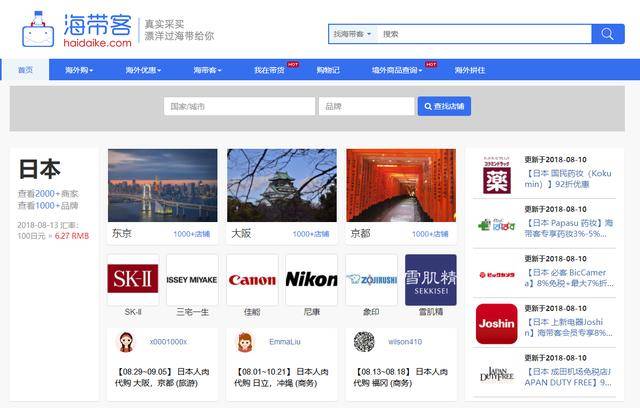Screen dimensions: 640x408
Task: Open the 购物记 menu item
Action: (328, 70)
